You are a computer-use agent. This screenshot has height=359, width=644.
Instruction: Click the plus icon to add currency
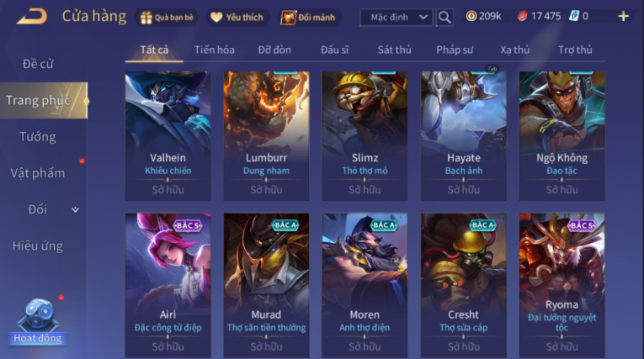coord(624,17)
